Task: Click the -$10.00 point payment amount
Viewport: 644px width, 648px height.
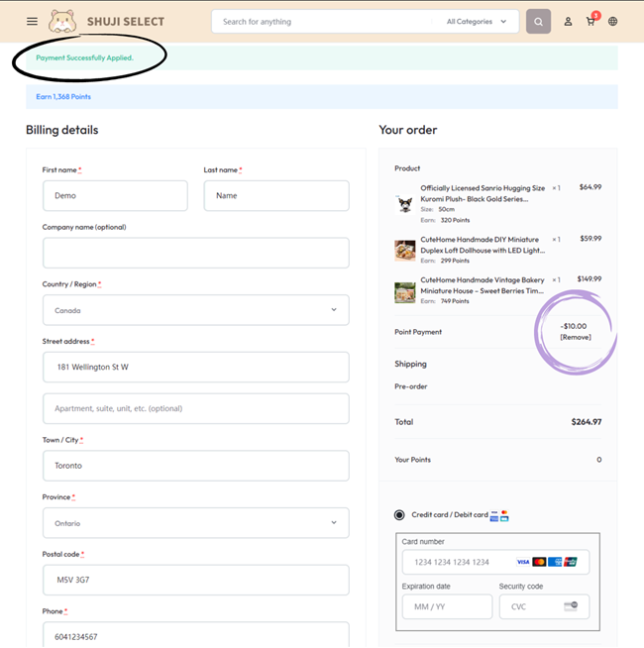Action: (x=574, y=326)
